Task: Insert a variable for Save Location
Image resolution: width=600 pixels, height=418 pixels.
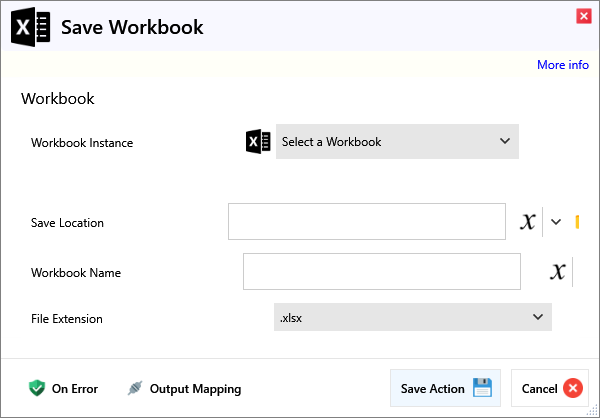Action: 527,222
